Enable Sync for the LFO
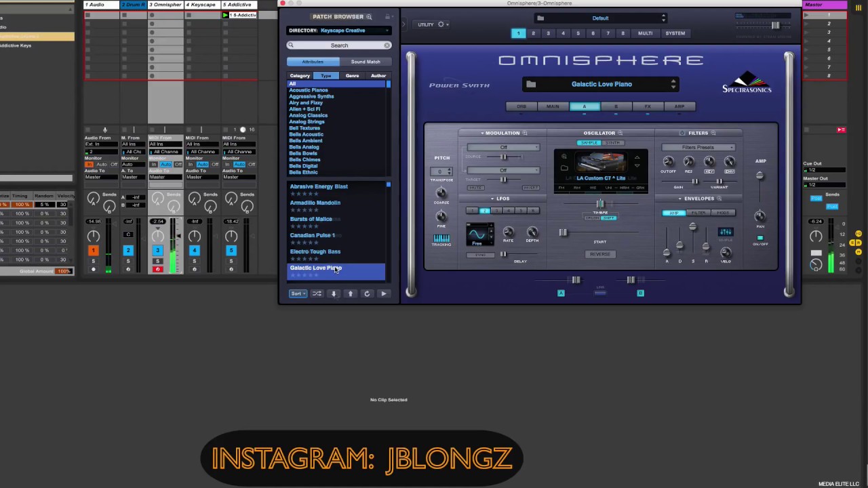Viewport: 868px width, 488px height. pyautogui.click(x=480, y=255)
